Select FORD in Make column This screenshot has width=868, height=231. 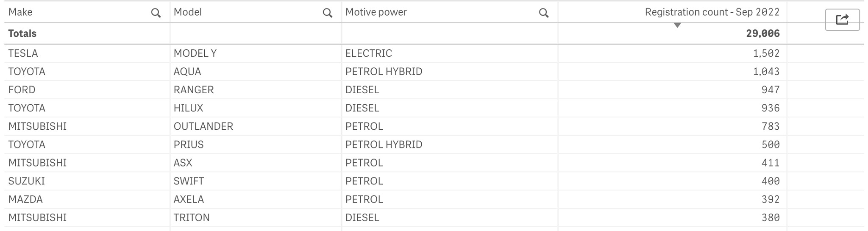(22, 90)
